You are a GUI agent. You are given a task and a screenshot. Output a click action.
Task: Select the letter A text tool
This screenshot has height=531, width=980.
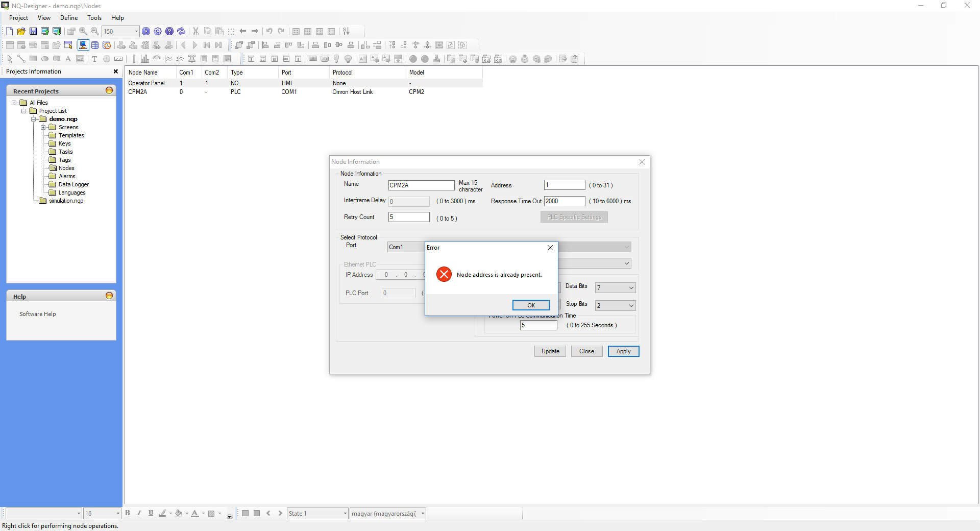(x=68, y=59)
